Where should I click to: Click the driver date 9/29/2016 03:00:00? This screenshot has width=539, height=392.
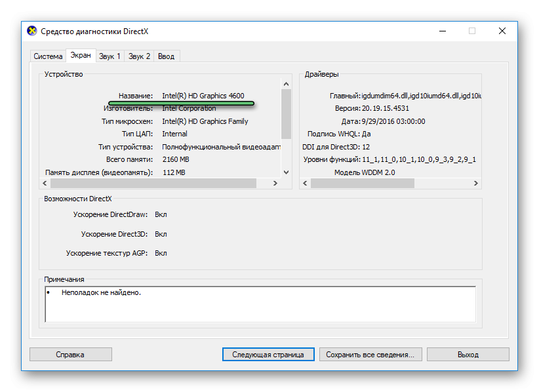tap(393, 121)
